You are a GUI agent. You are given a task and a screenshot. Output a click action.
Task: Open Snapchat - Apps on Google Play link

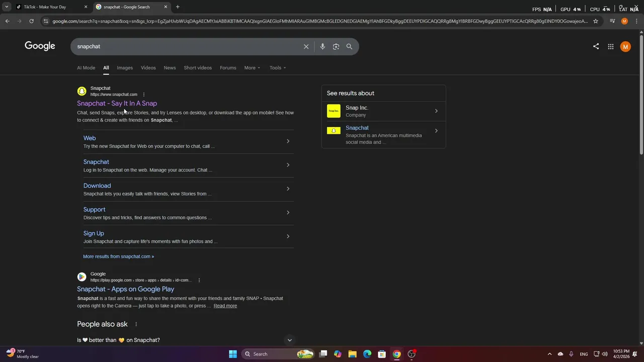(x=125, y=289)
